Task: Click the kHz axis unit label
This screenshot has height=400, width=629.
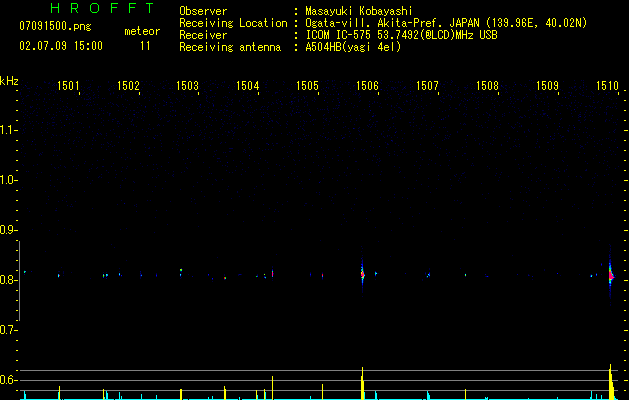Action: pos(9,81)
